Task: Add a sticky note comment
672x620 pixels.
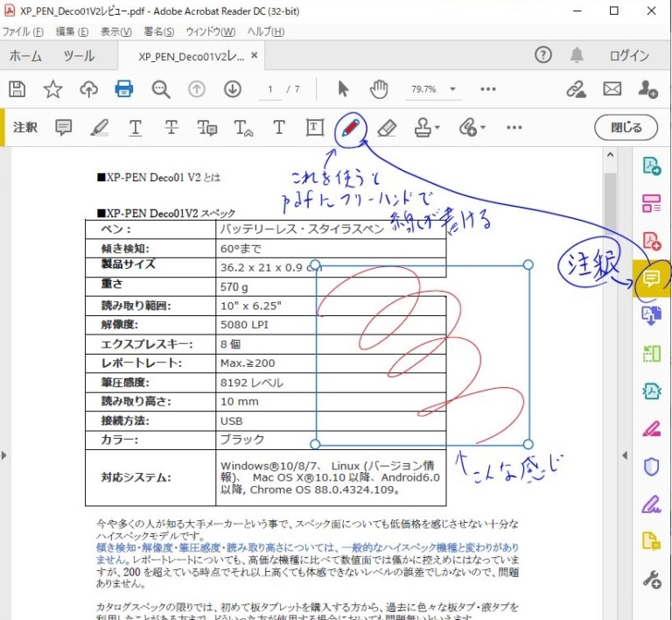Action: [x=63, y=128]
